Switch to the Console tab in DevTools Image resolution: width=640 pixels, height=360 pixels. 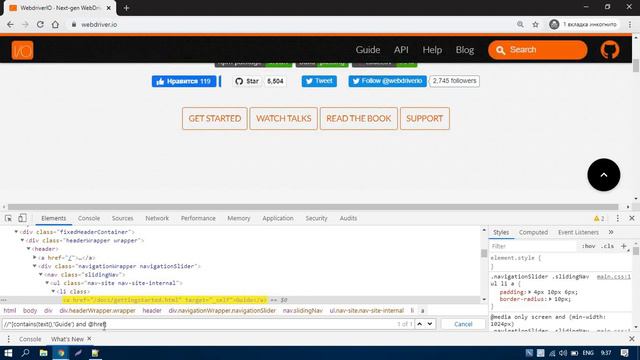point(89,218)
